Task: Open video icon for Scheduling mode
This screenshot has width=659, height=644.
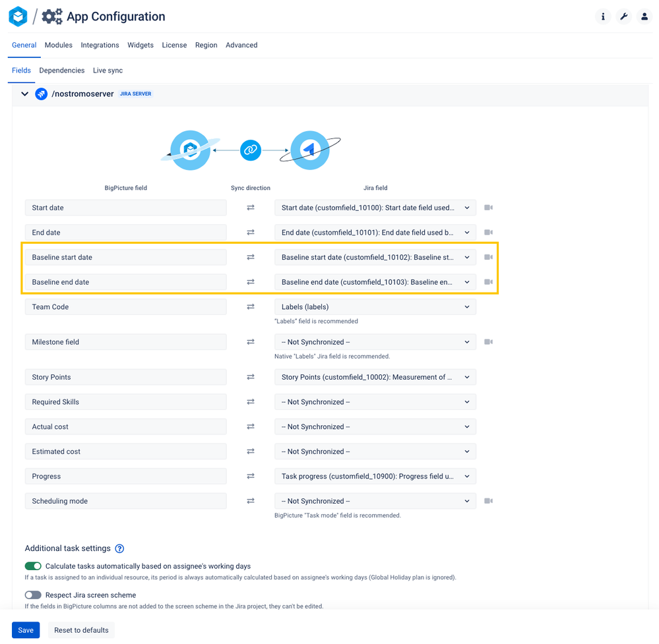Action: tap(488, 501)
